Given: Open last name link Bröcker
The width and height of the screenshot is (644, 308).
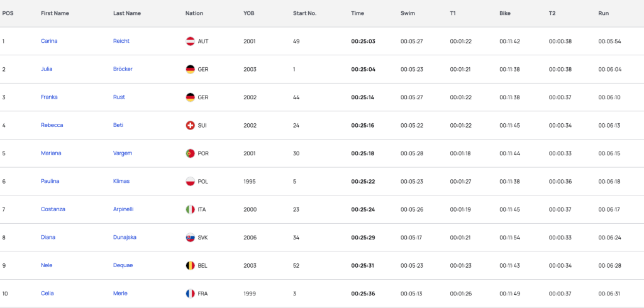Looking at the screenshot, I should click(123, 69).
